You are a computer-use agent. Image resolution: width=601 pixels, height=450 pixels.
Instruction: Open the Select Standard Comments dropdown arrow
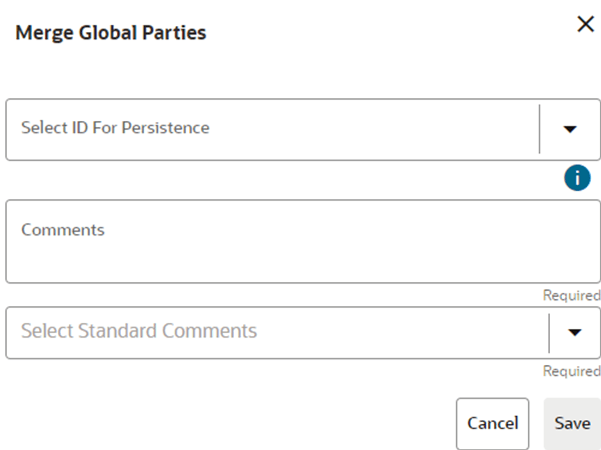click(x=574, y=332)
